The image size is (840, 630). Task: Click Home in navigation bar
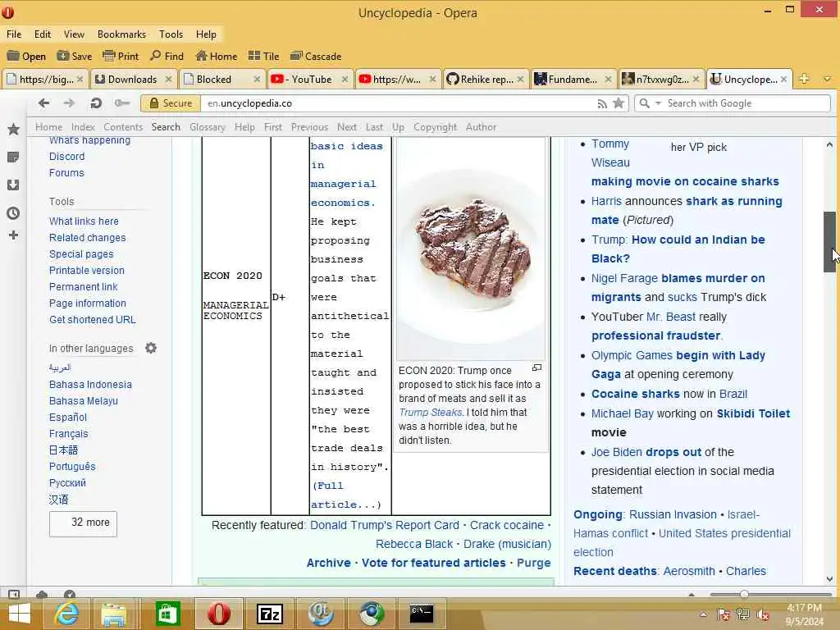click(x=48, y=127)
